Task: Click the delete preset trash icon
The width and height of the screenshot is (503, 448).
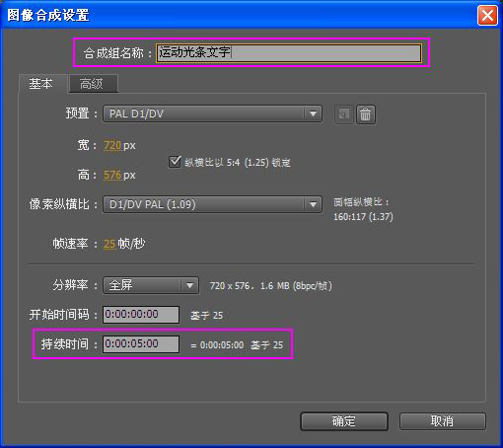Action: click(366, 114)
